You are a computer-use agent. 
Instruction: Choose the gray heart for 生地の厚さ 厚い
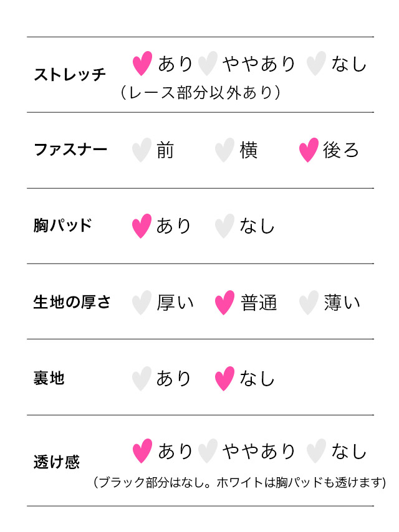[x=142, y=303]
